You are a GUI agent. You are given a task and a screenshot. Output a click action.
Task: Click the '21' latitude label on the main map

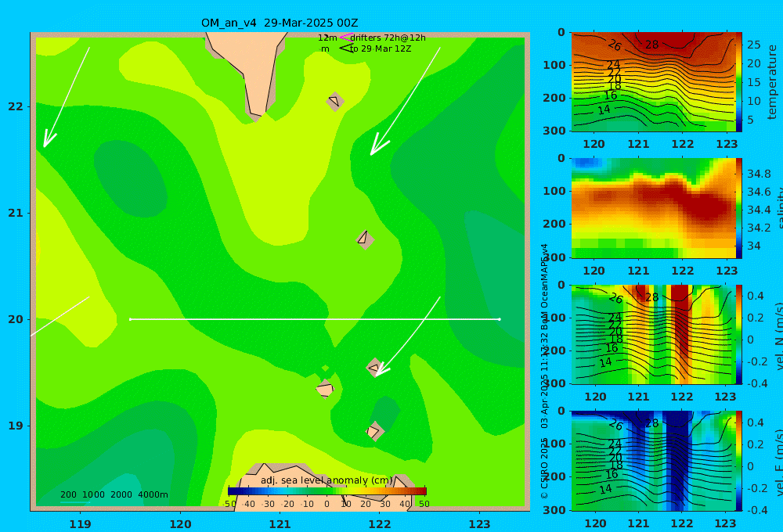16,213
